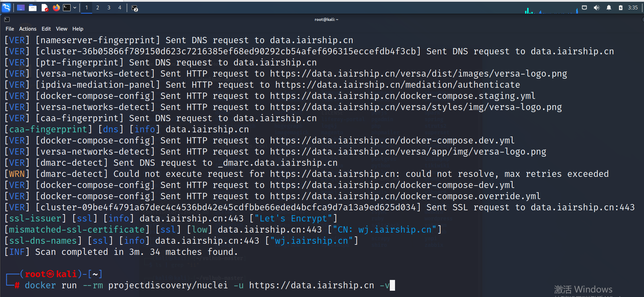Open the text editor from the taskbar
This screenshot has width=644, height=297.
click(45, 7)
